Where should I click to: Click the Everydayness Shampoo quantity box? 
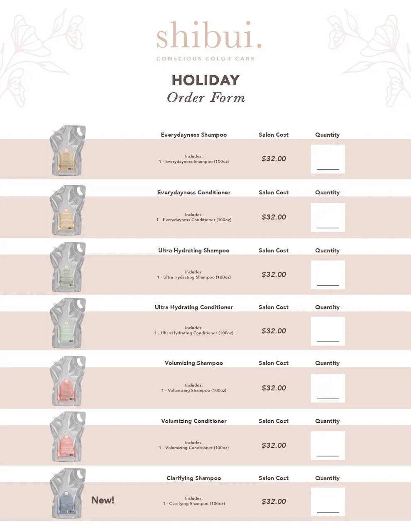pyautogui.click(x=328, y=159)
